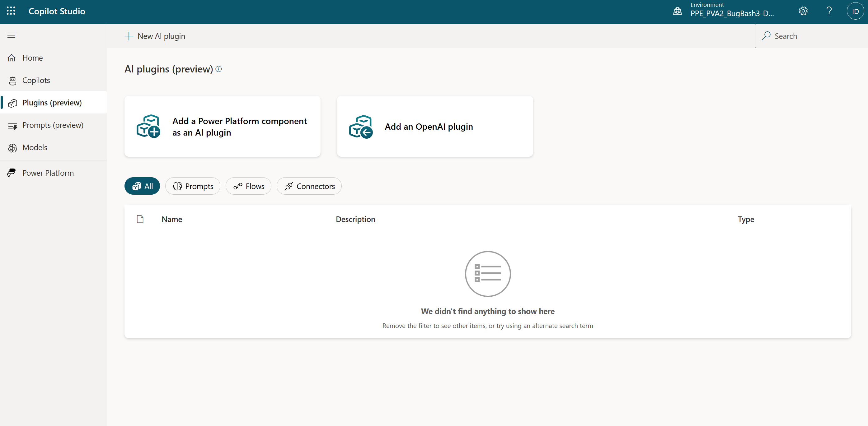Open the ID account avatar
The width and height of the screenshot is (868, 426).
855,11
